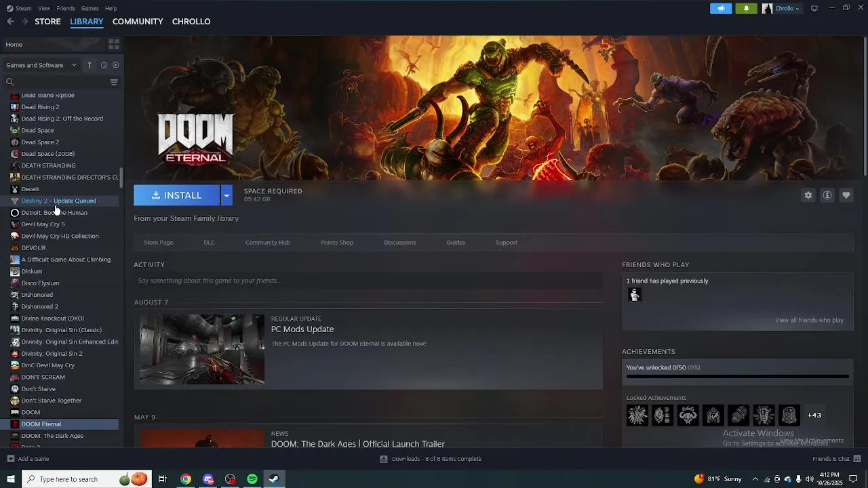
Task: Open the green notifications bell
Action: point(746,8)
